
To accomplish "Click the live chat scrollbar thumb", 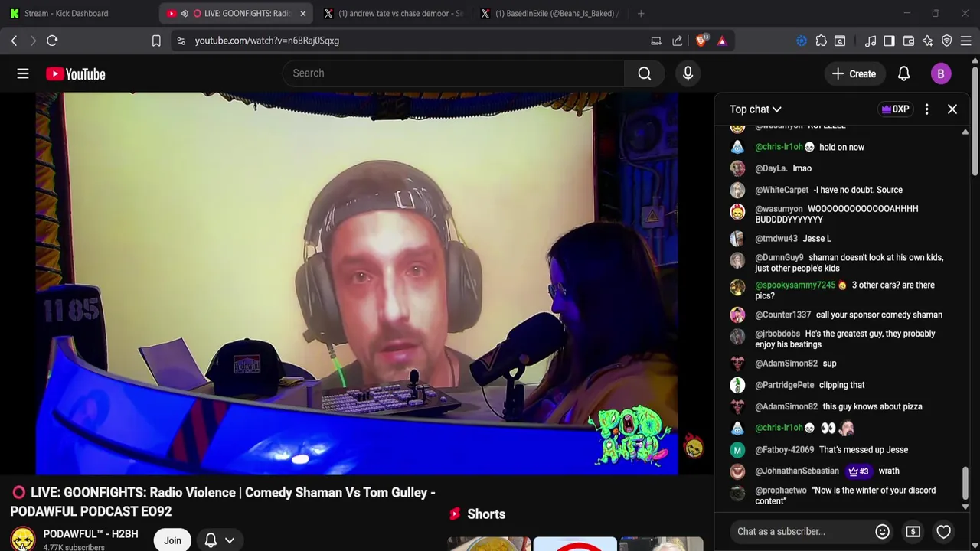I will [x=965, y=482].
